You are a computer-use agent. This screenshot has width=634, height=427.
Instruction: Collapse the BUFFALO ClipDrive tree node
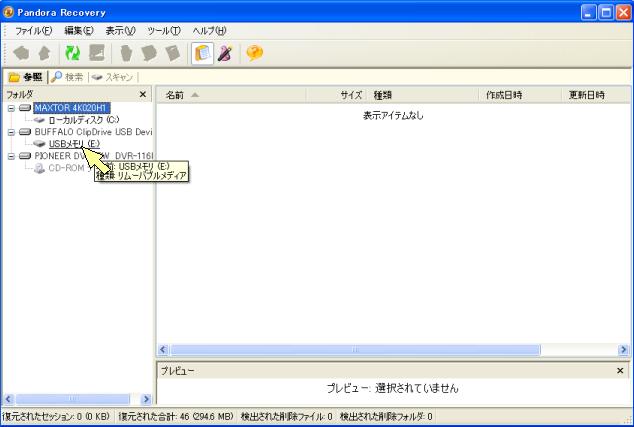[x=11, y=132]
